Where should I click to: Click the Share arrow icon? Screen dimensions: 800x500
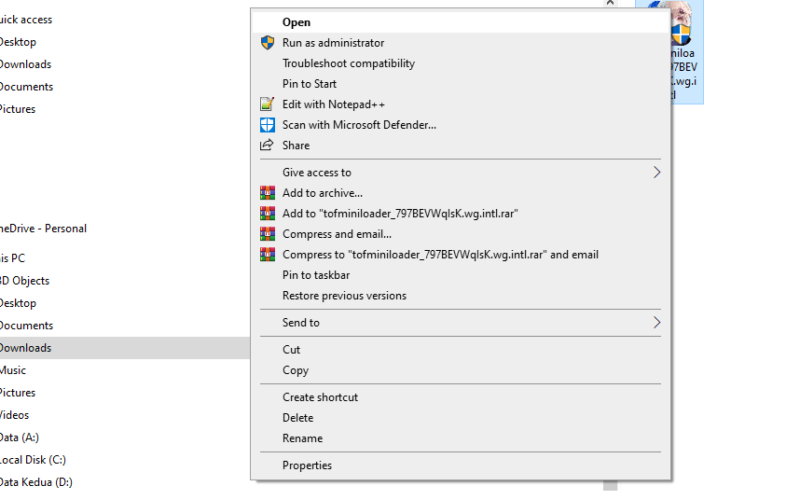point(267,145)
